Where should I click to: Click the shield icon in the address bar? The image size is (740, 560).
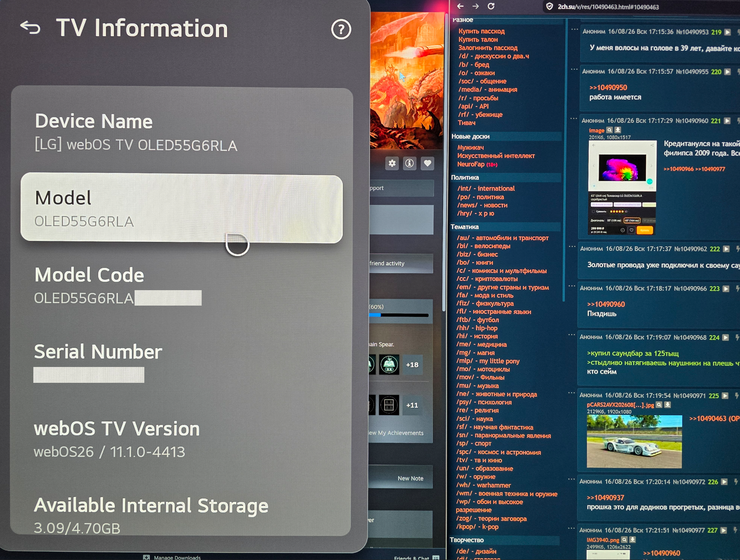click(x=549, y=7)
